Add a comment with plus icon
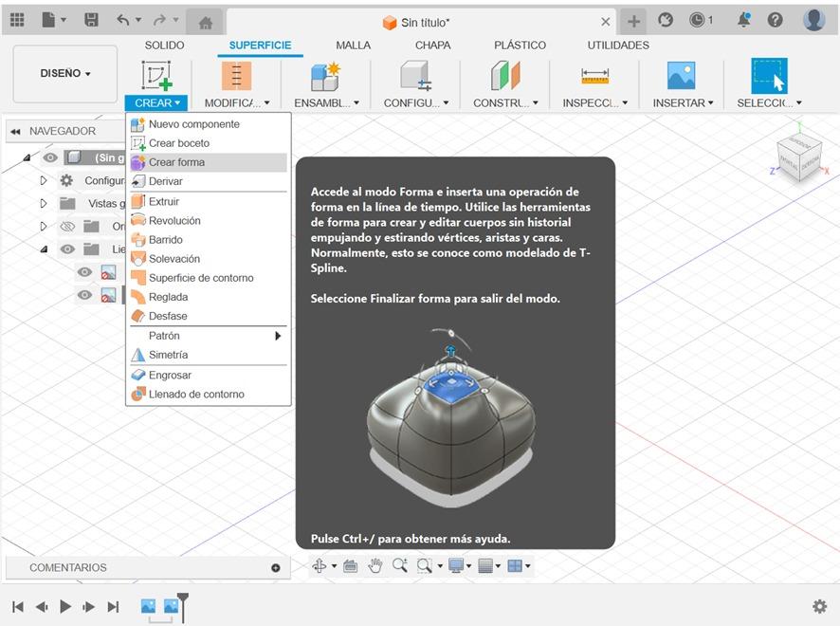 [276, 567]
